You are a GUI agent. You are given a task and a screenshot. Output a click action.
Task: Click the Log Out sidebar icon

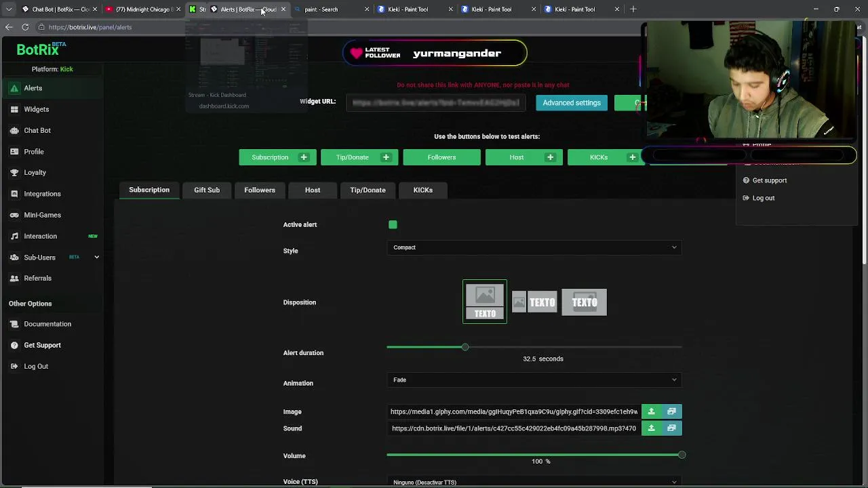click(x=14, y=366)
